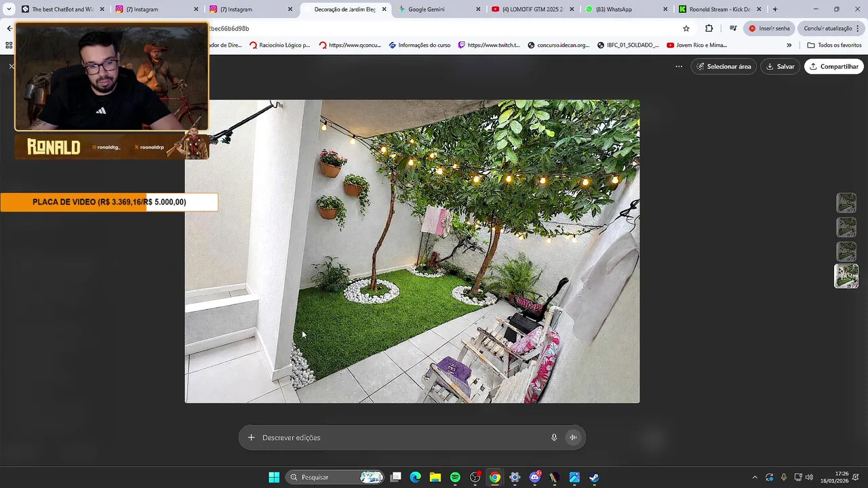Open the Raciocínio Lógico bookmark

[x=279, y=45]
